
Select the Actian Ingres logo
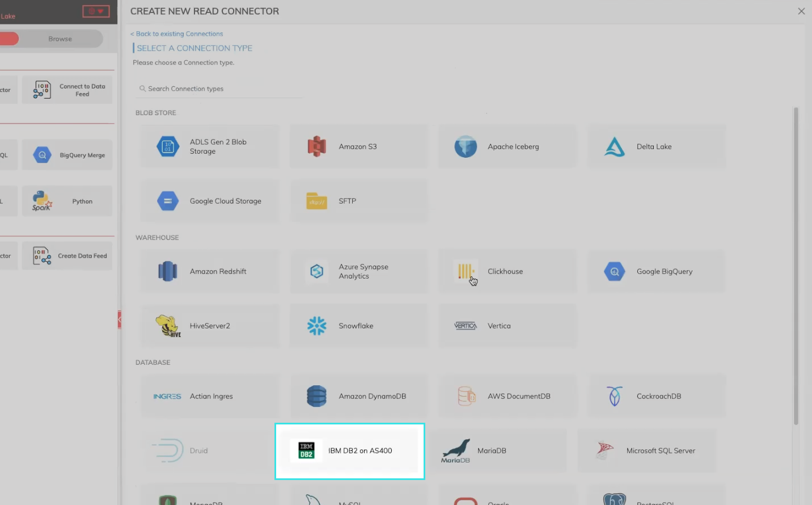point(167,396)
